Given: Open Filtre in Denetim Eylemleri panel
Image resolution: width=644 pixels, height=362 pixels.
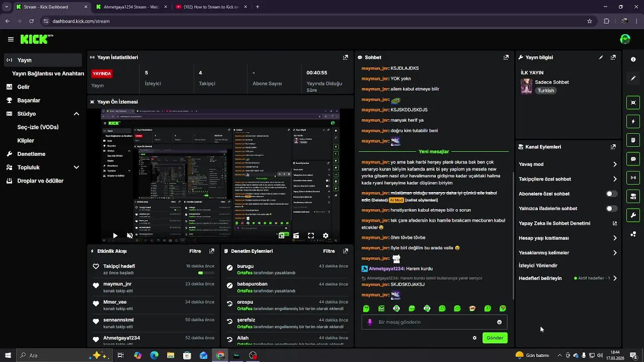Looking at the screenshot, I should click(329, 251).
